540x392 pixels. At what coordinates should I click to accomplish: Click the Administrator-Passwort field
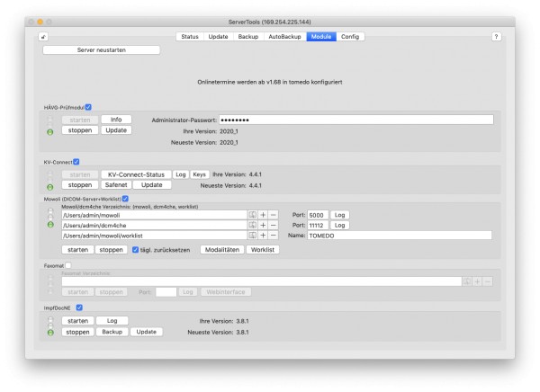(x=356, y=120)
